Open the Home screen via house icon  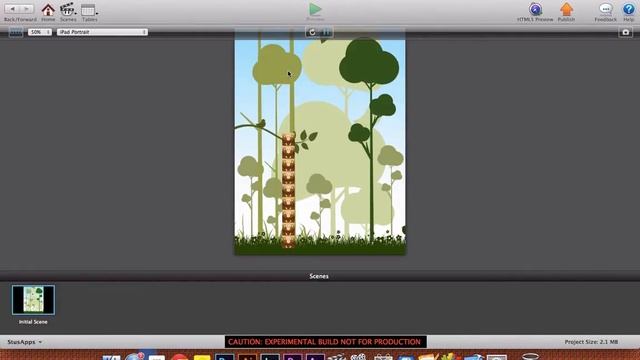[x=48, y=9]
